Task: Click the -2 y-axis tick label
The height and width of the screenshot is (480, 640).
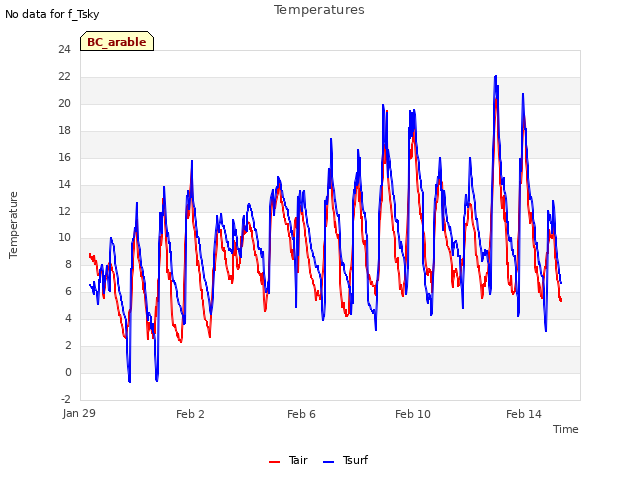Action: point(66,399)
